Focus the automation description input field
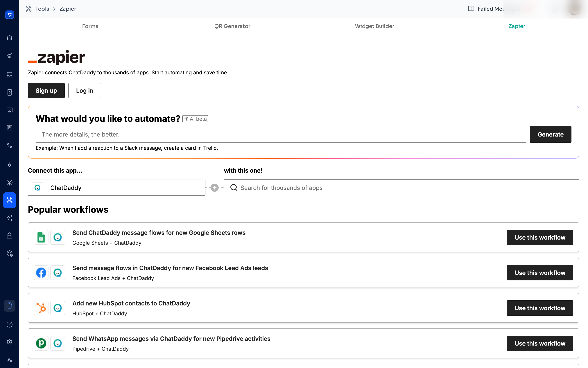The image size is (588, 368). click(x=281, y=134)
